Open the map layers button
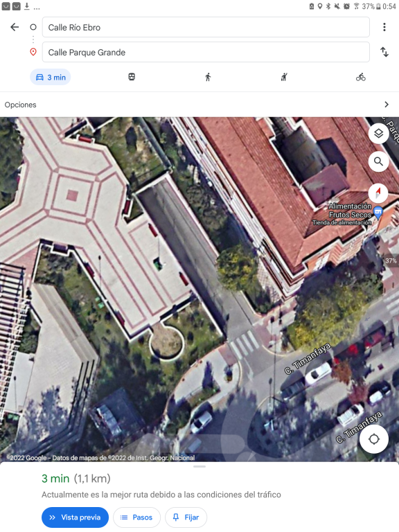Image resolution: width=399 pixels, height=532 pixels. tap(378, 133)
